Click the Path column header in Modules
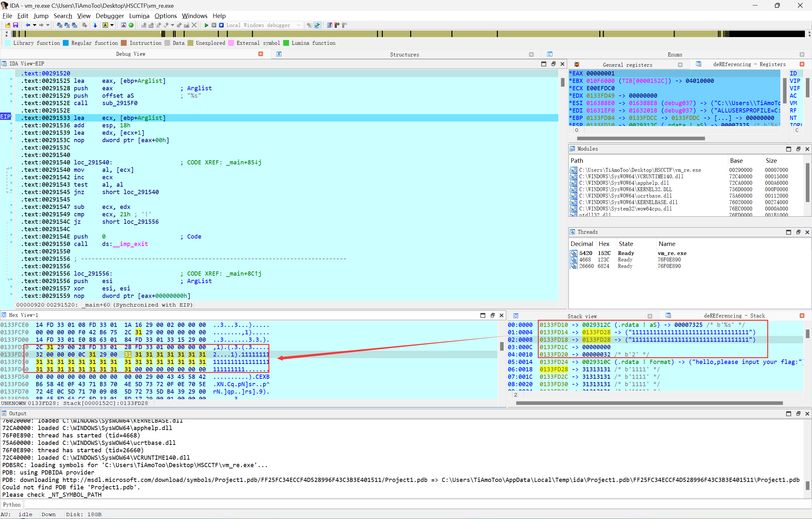 (x=647, y=161)
